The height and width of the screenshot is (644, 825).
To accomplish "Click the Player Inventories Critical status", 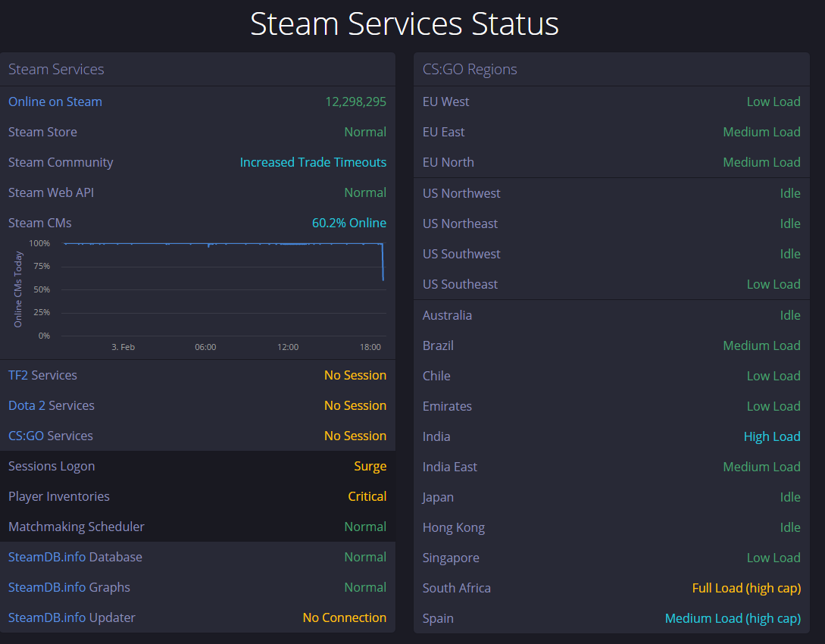I will [x=367, y=496].
